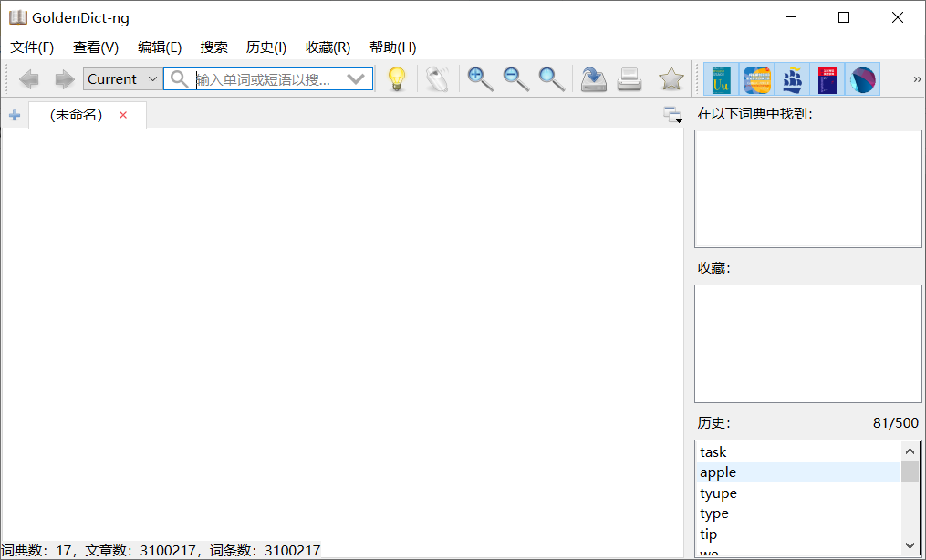Toggle the blue sailing ship dictionary icon
The image size is (926, 560).
pos(792,79)
